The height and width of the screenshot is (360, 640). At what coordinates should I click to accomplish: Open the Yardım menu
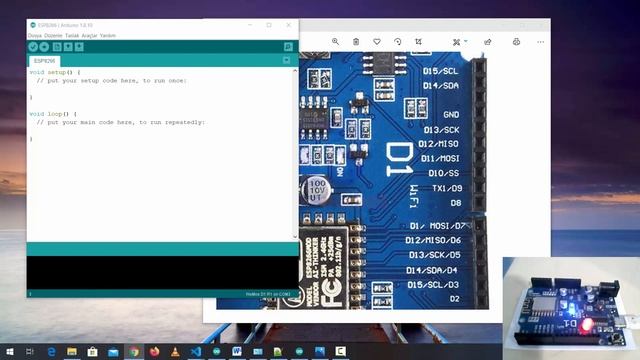click(x=108, y=36)
